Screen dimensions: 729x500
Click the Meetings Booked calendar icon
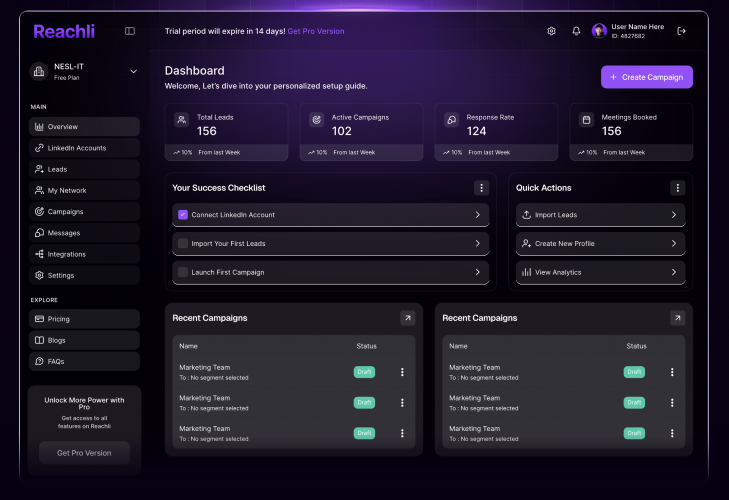(586, 120)
